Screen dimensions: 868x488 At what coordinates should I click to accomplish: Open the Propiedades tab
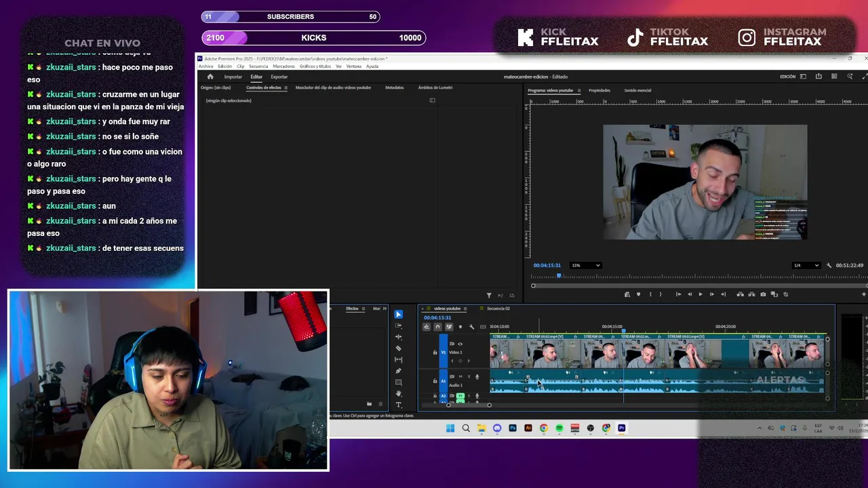click(599, 90)
